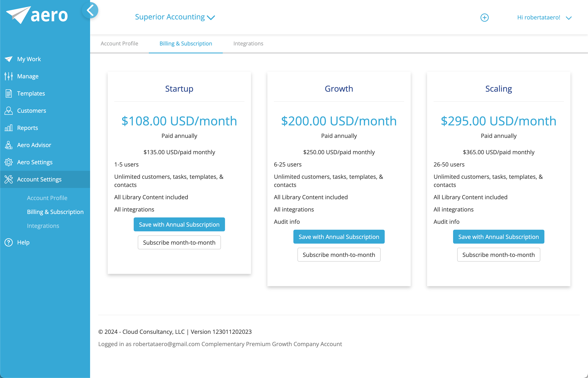Click Save with Annual Subscription for Scaling

click(498, 237)
